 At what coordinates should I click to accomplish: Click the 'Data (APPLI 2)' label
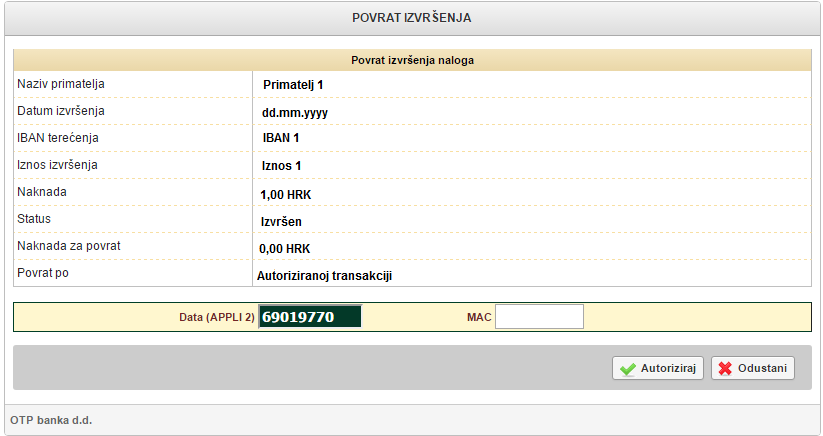217,317
